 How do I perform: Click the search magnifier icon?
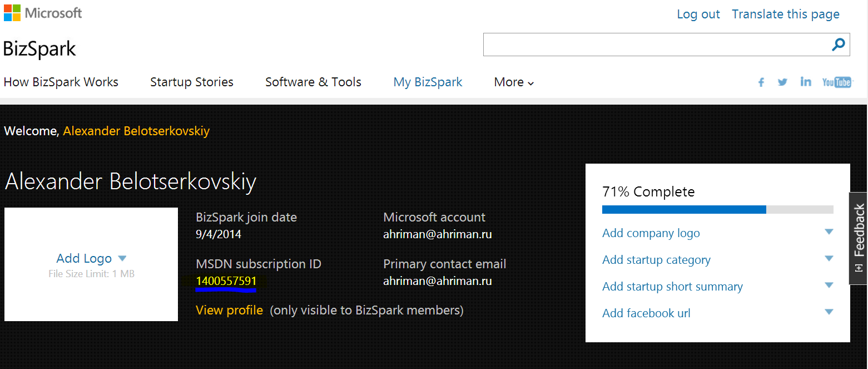[x=838, y=45]
